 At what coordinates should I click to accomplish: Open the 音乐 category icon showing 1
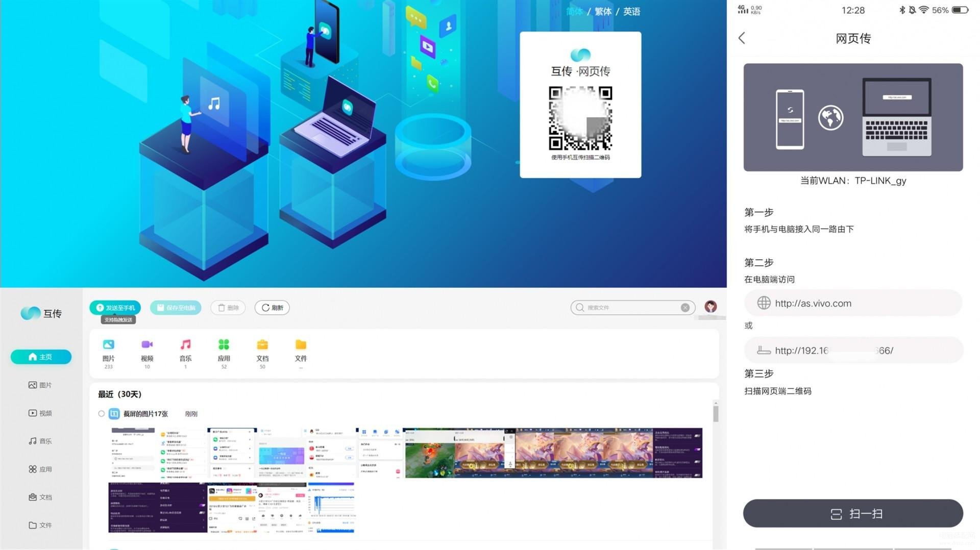[x=185, y=345]
